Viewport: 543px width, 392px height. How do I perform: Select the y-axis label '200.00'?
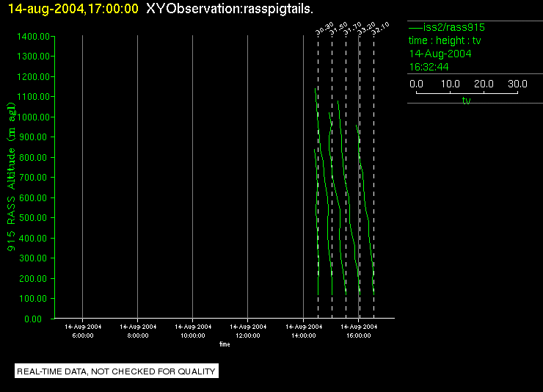coord(33,278)
